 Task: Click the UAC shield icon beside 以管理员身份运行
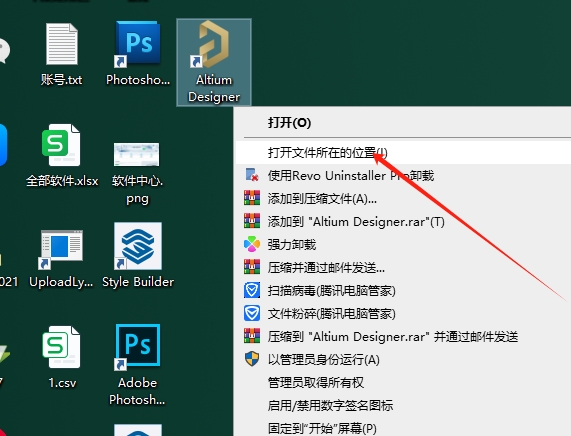coord(252,359)
